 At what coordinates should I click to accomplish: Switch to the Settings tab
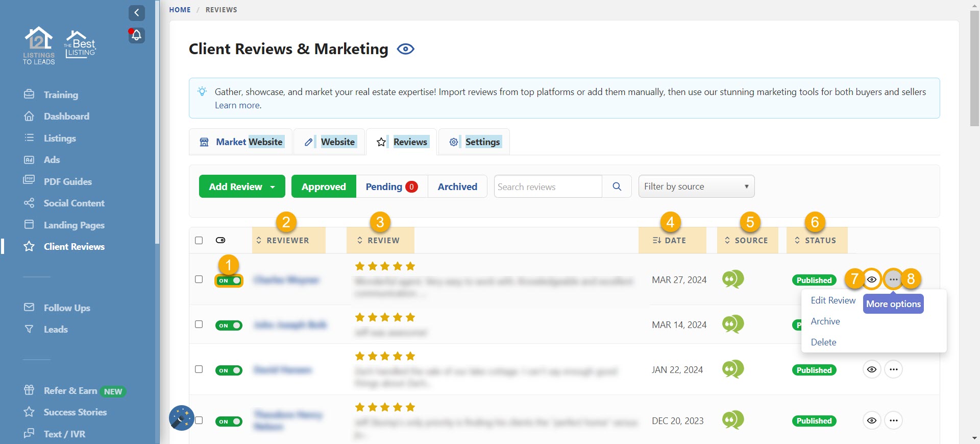(x=474, y=142)
